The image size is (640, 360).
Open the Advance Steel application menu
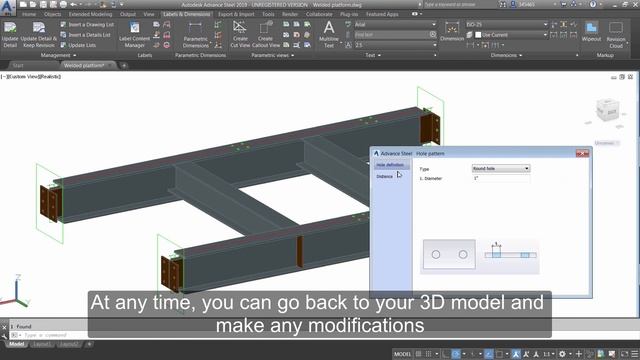coord(7,8)
